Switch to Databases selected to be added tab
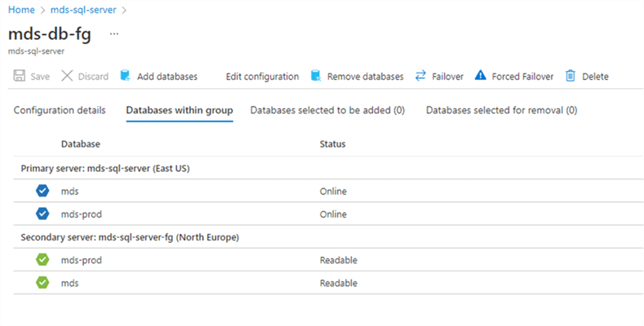Screen dimensions: 644x326 pos(328,110)
